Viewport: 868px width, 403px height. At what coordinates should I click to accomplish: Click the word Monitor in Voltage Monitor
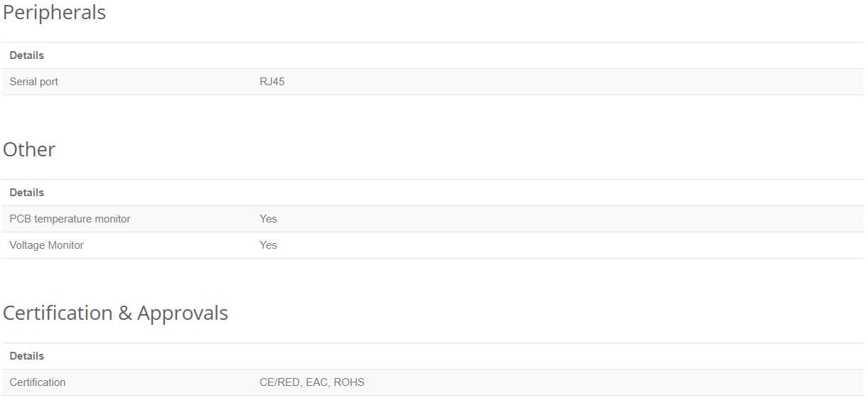click(x=66, y=245)
